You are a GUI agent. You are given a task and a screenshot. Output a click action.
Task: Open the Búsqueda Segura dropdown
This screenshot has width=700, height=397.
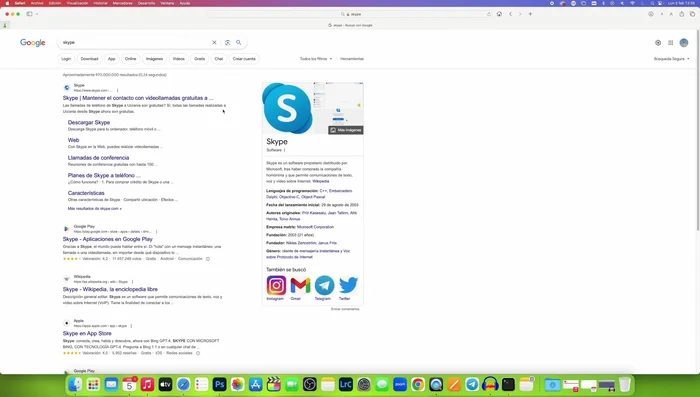click(x=671, y=59)
